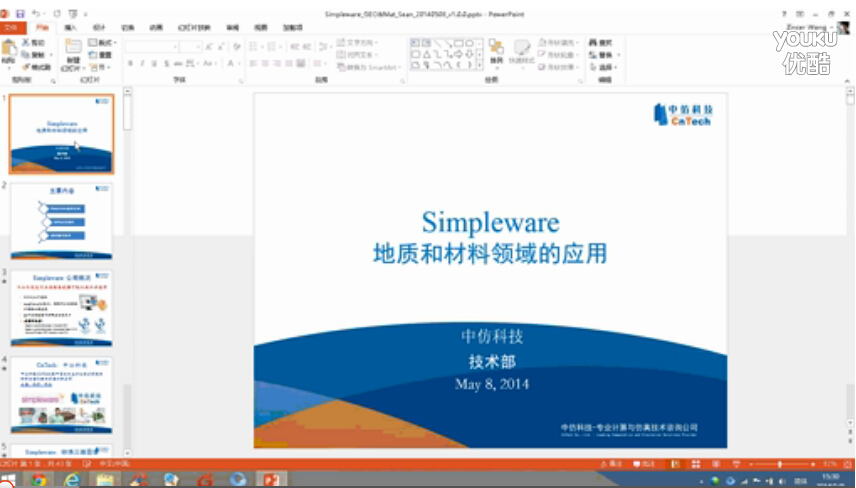Viewport: 856px width, 488px height.
Task: Increase list indent level
Action: (307, 47)
